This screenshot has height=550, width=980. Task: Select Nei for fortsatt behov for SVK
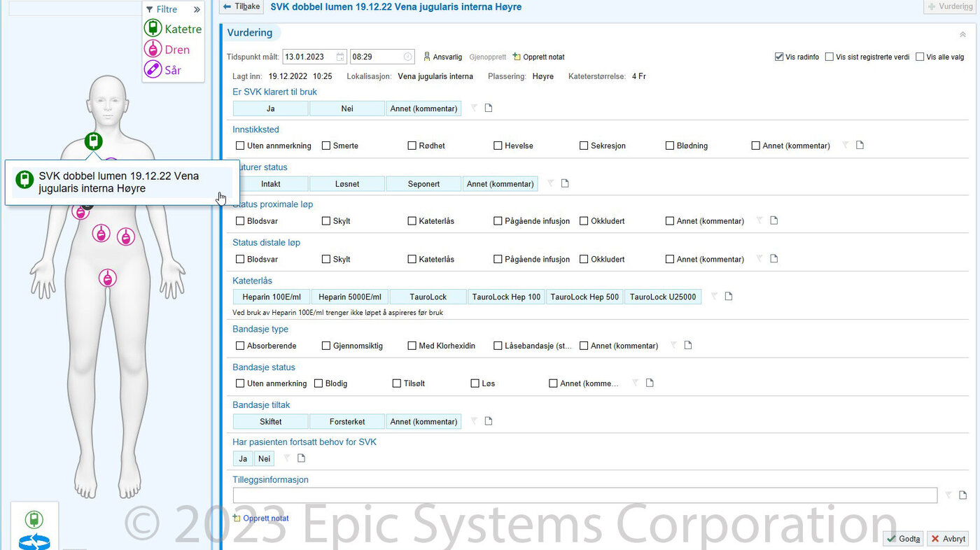pyautogui.click(x=264, y=459)
